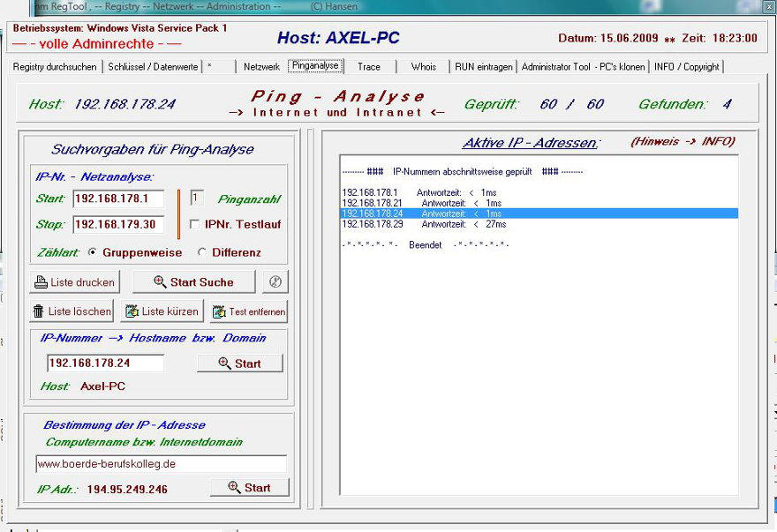Open the INFO / Copyright tab
The image size is (777, 532).
pyautogui.click(x=686, y=66)
